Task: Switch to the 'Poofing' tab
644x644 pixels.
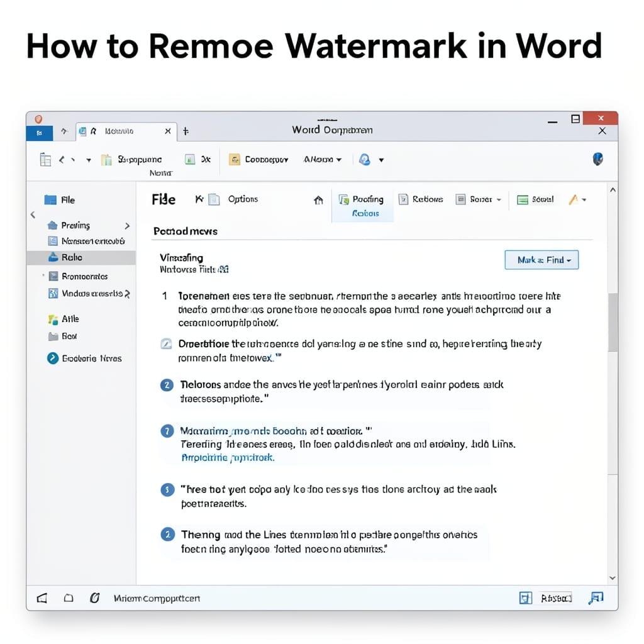Action: pyautogui.click(x=362, y=199)
